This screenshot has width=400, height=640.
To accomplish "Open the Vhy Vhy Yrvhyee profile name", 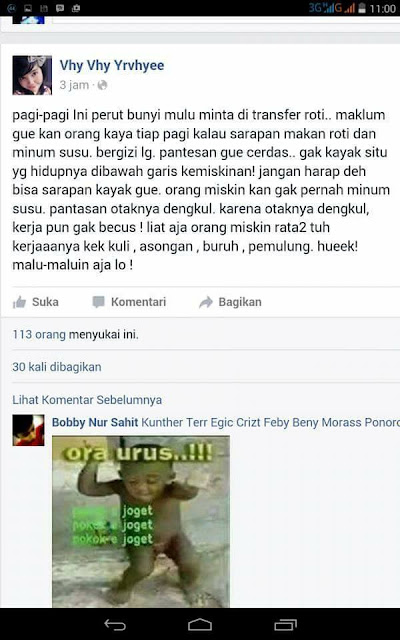I will tap(112, 65).
